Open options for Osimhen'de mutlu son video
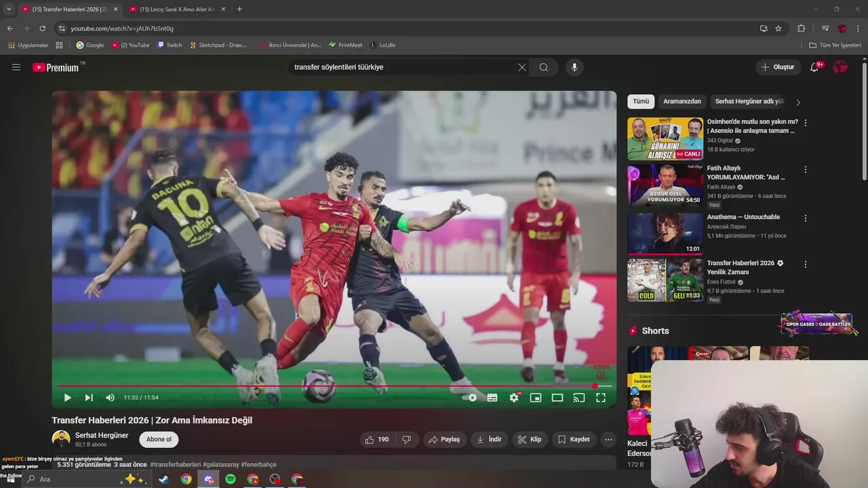Screen dimensions: 868x488 coord(806,123)
